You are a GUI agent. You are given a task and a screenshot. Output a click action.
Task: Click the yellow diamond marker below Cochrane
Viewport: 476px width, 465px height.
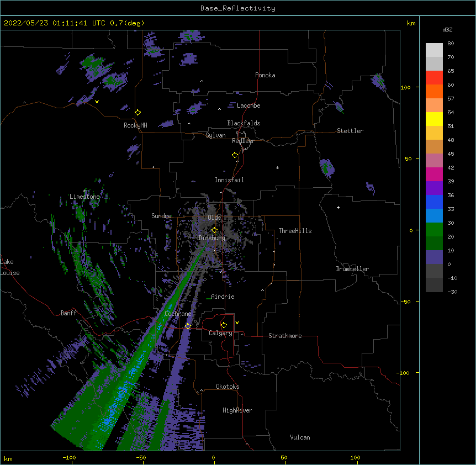188,326
